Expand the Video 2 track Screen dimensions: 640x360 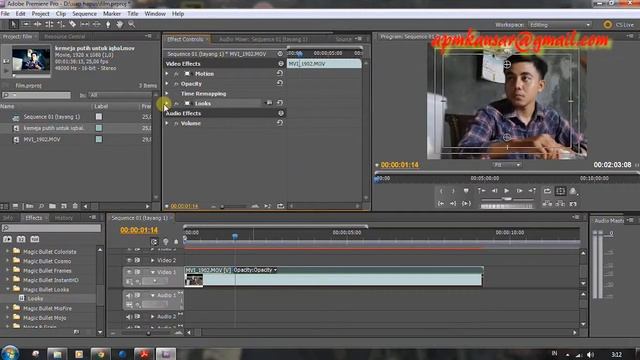coord(153,260)
